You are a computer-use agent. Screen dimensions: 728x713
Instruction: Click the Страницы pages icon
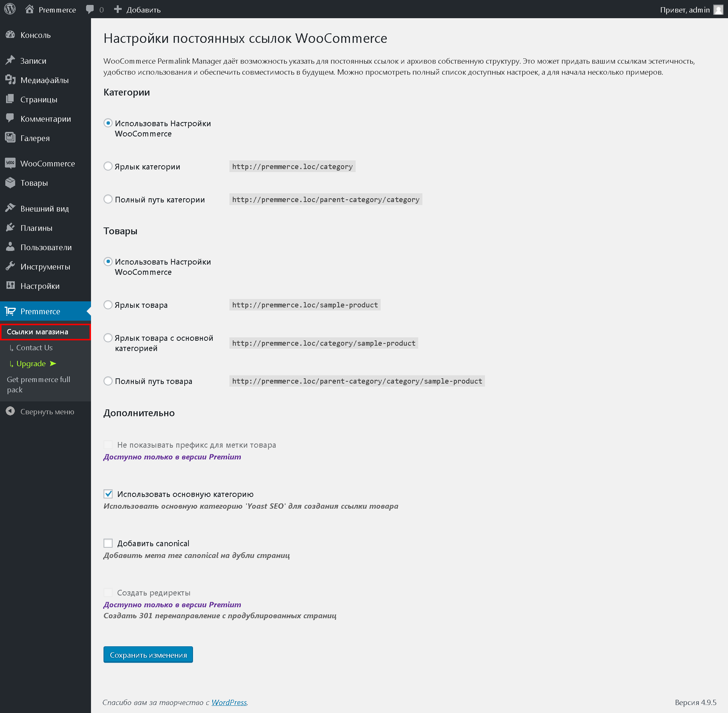(x=10, y=99)
